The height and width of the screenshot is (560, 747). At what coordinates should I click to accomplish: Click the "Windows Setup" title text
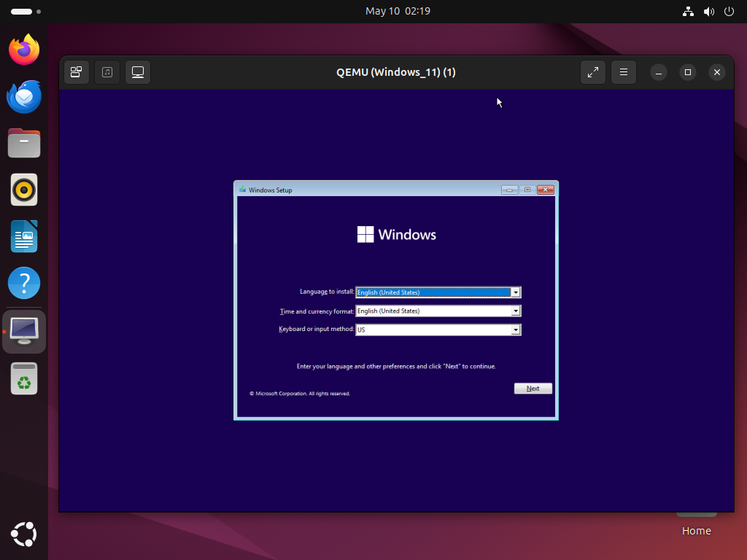[270, 190]
